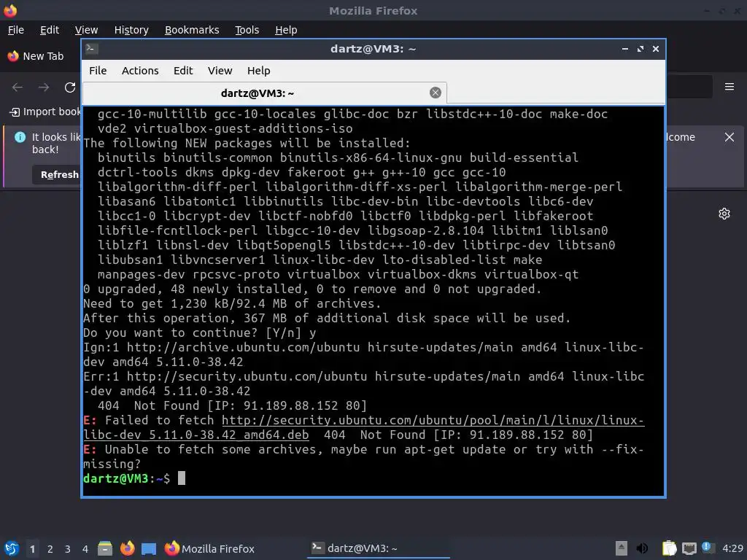Click the terminal prompt dartz@VM3:~$
Viewport: 747px width, 560px height.
click(x=126, y=478)
